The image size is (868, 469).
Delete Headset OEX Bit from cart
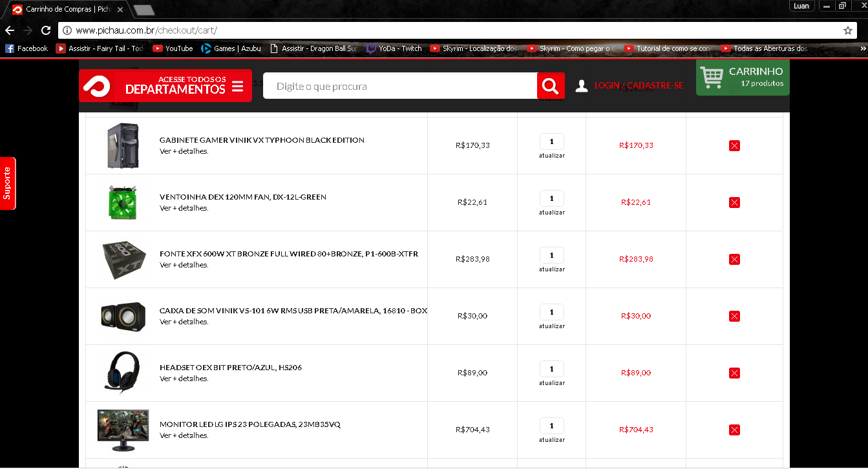(x=734, y=373)
